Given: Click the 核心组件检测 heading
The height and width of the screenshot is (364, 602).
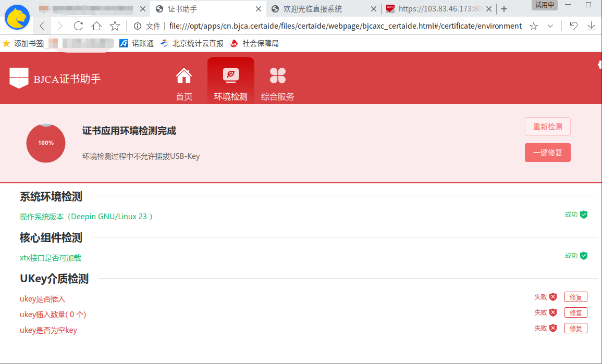Looking at the screenshot, I should click(51, 238).
